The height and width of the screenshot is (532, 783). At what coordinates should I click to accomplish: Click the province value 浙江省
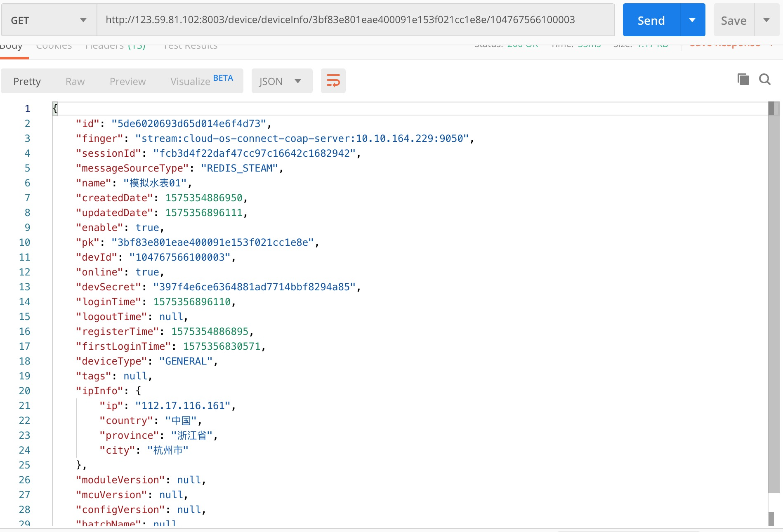click(192, 435)
